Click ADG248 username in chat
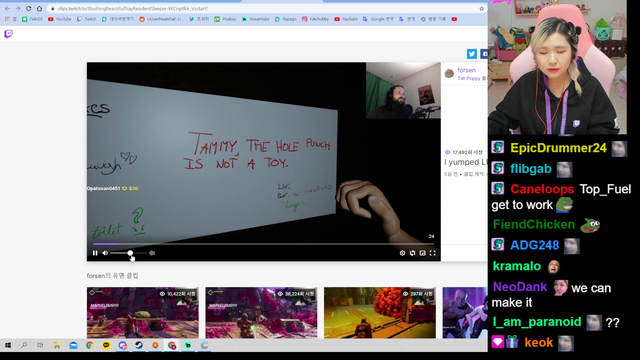The image size is (640, 360). tap(534, 245)
